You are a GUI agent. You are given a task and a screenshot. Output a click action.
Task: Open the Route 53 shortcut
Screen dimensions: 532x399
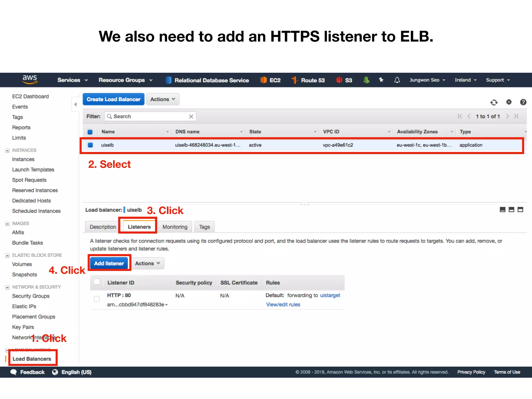[x=308, y=80]
